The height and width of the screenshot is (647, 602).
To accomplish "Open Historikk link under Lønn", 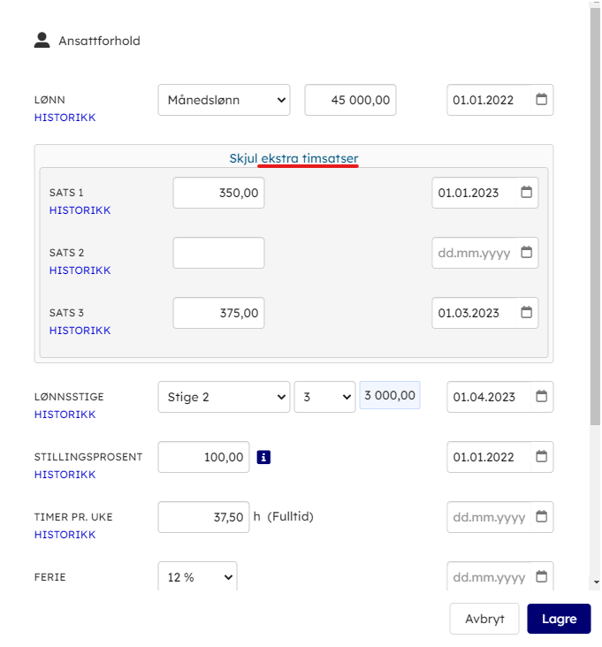I will click(x=65, y=118).
